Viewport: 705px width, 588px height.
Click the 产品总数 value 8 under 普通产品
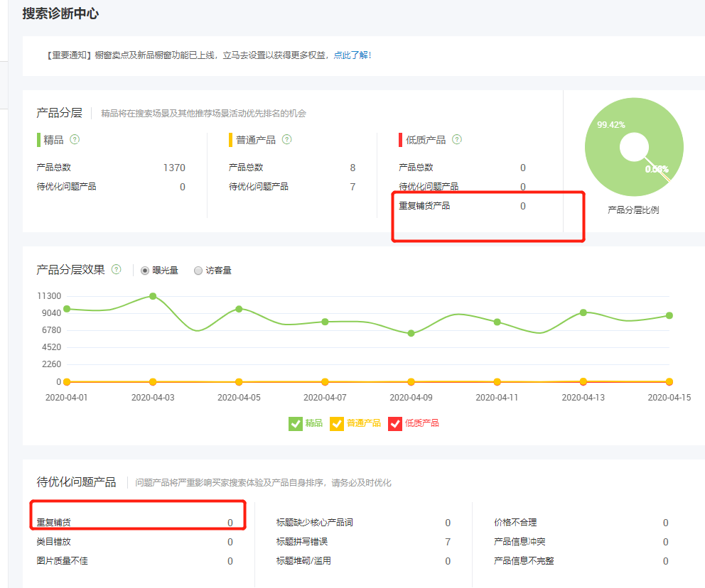coord(352,168)
